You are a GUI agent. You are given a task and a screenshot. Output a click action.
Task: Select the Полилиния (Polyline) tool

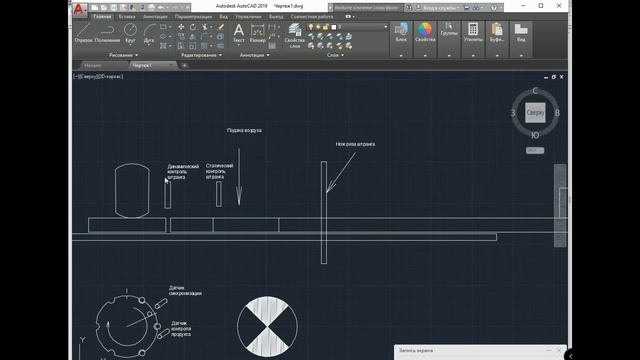(x=107, y=33)
